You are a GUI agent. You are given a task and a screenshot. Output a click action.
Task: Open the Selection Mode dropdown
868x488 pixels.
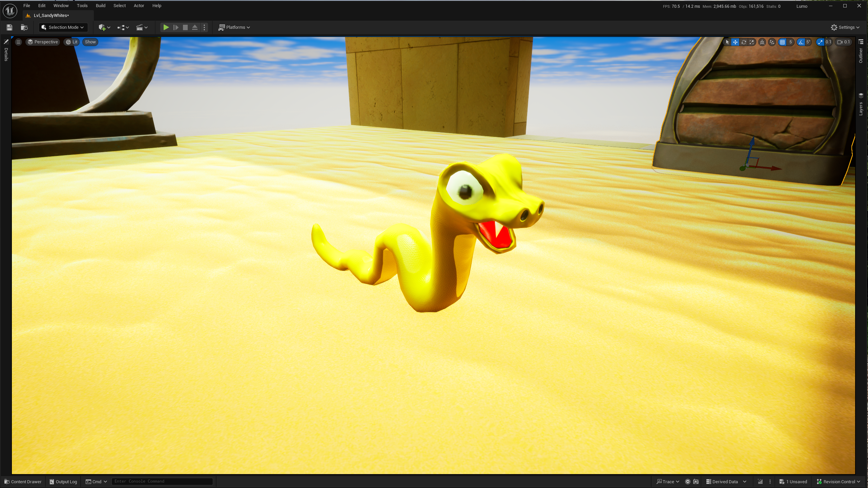[63, 27]
